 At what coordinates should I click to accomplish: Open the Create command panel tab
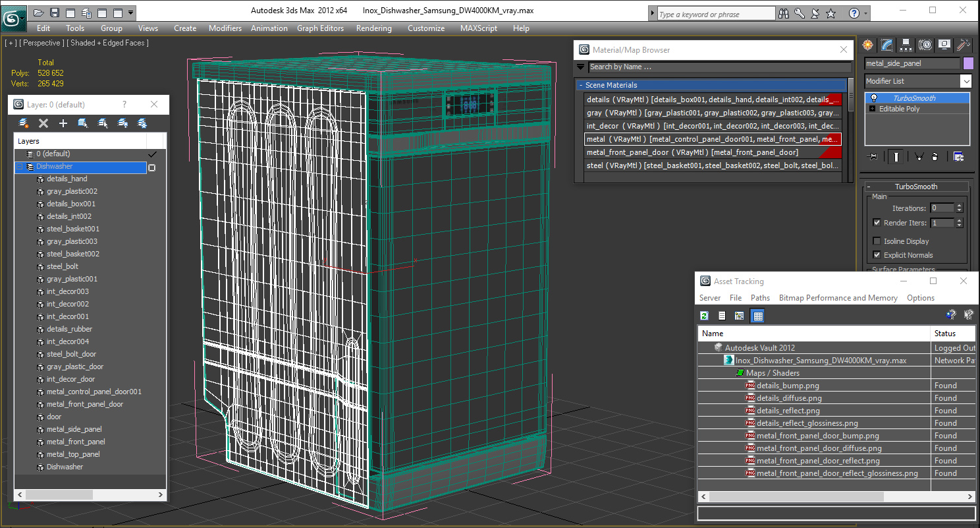point(868,45)
